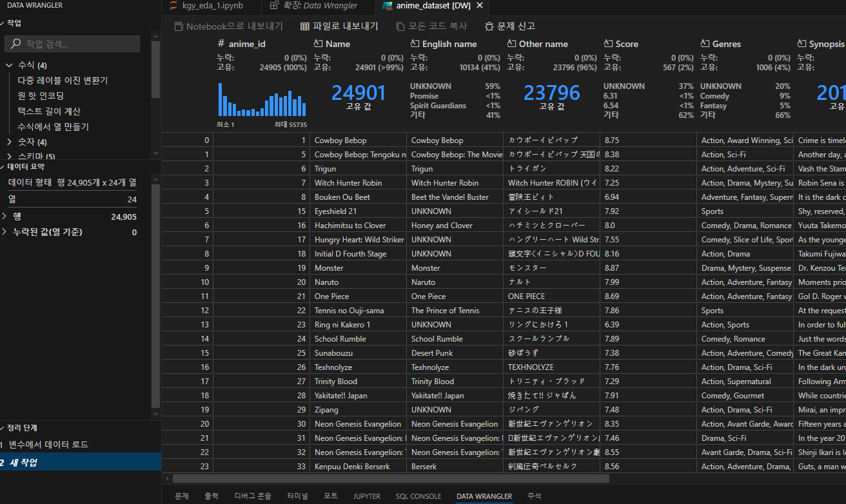This screenshot has width=846, height=504.
Task: Select 텍스트 길이 계산 operation
Action: click(49, 111)
